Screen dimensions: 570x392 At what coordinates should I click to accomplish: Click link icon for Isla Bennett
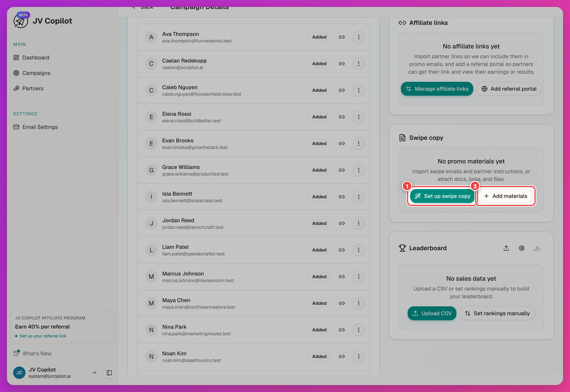tap(342, 197)
